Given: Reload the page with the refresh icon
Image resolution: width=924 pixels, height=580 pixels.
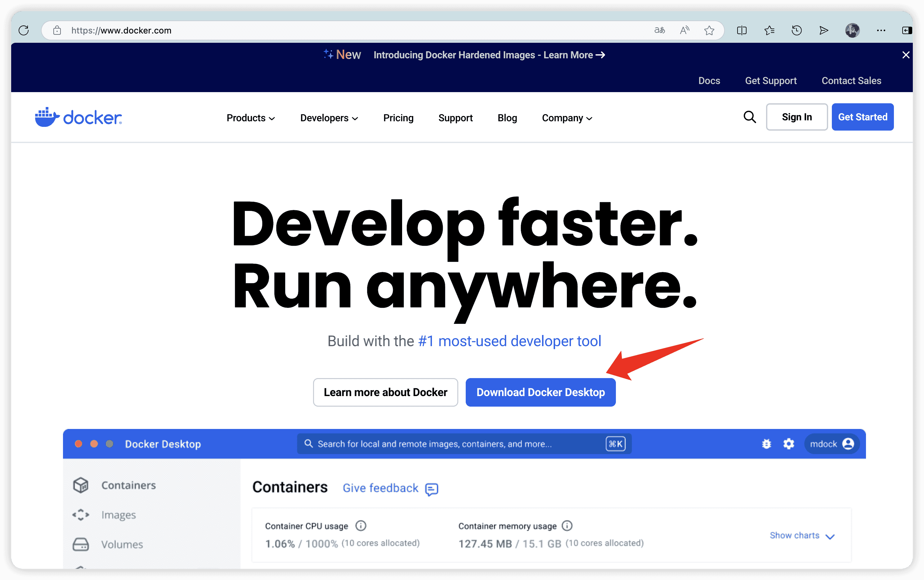Looking at the screenshot, I should click(x=24, y=30).
